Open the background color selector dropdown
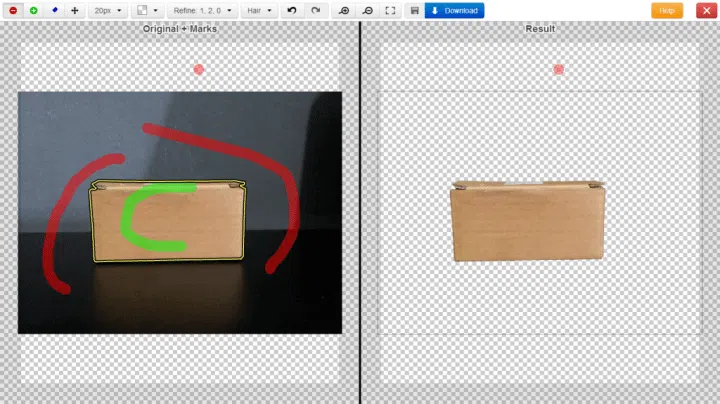This screenshot has width=720, height=404. [147, 11]
